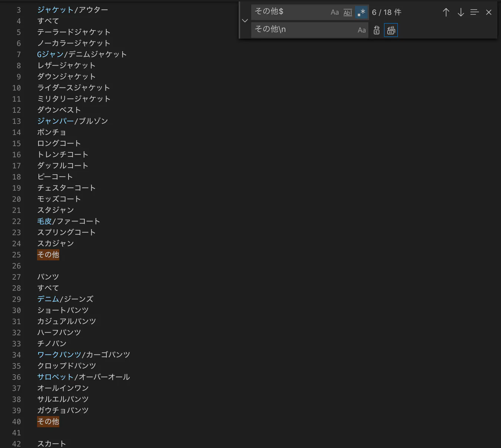Image resolution: width=501 pixels, height=448 pixels.
Task: Click the Replace single match icon
Action: point(376,30)
